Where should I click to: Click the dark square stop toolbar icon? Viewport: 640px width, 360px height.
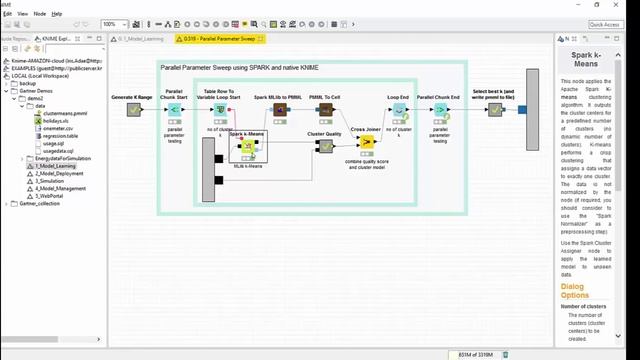click(334, 24)
